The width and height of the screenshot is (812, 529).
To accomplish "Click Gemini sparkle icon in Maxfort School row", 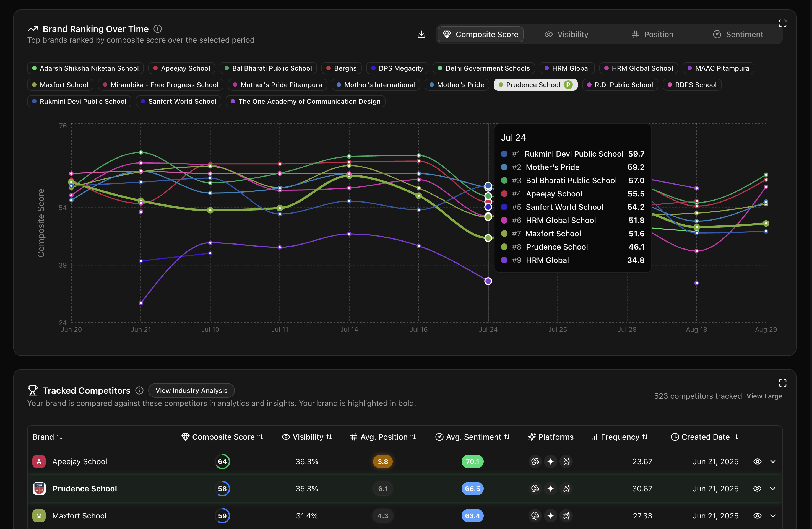I will 550,516.
